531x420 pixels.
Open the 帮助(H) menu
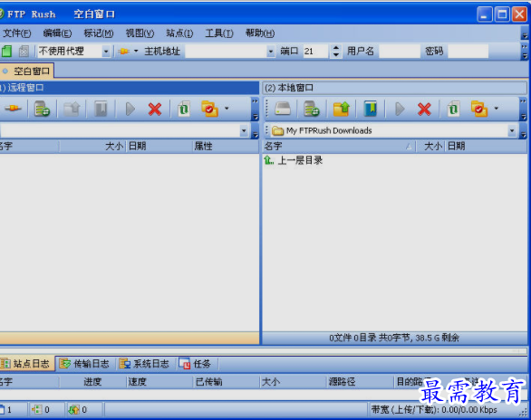[260, 33]
